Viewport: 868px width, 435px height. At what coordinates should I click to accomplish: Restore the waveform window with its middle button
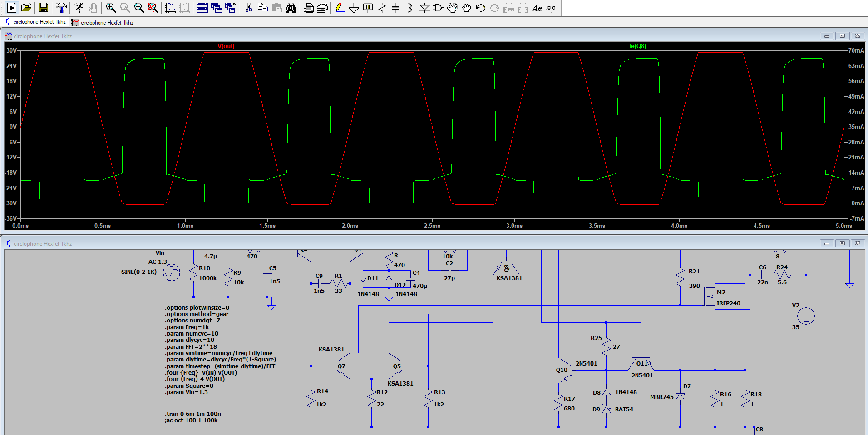pyautogui.click(x=842, y=36)
